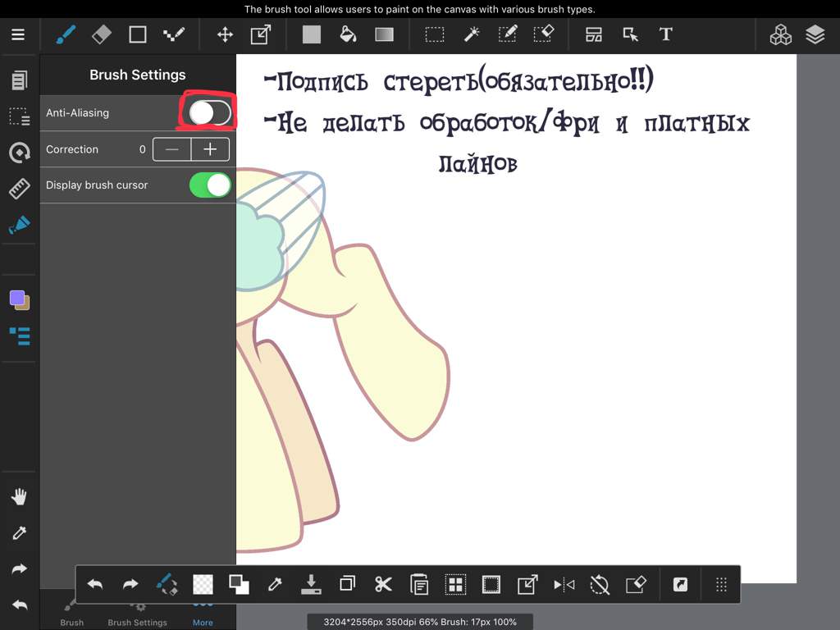Toggle the Display brush cursor switch

(209, 185)
